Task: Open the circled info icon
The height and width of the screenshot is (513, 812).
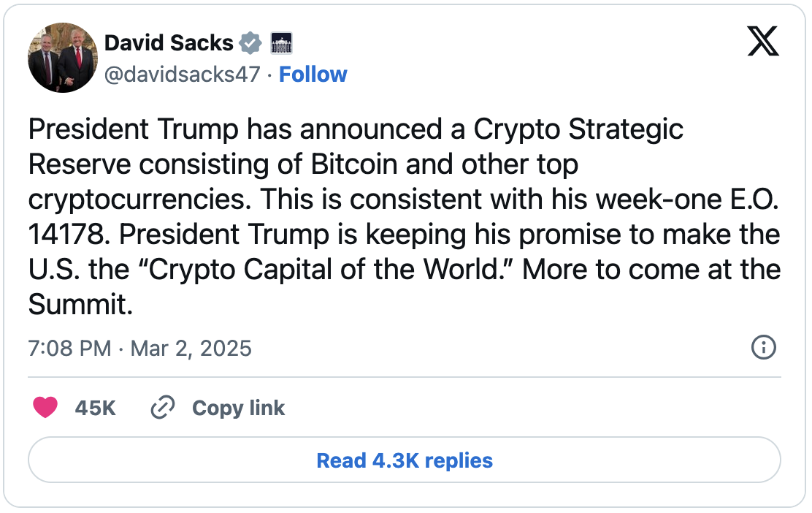Action: [763, 347]
